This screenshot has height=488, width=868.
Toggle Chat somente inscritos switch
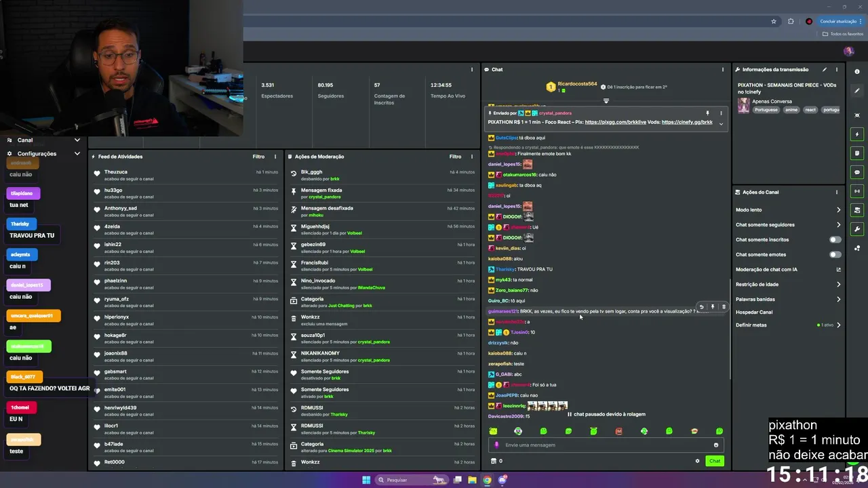(x=835, y=239)
